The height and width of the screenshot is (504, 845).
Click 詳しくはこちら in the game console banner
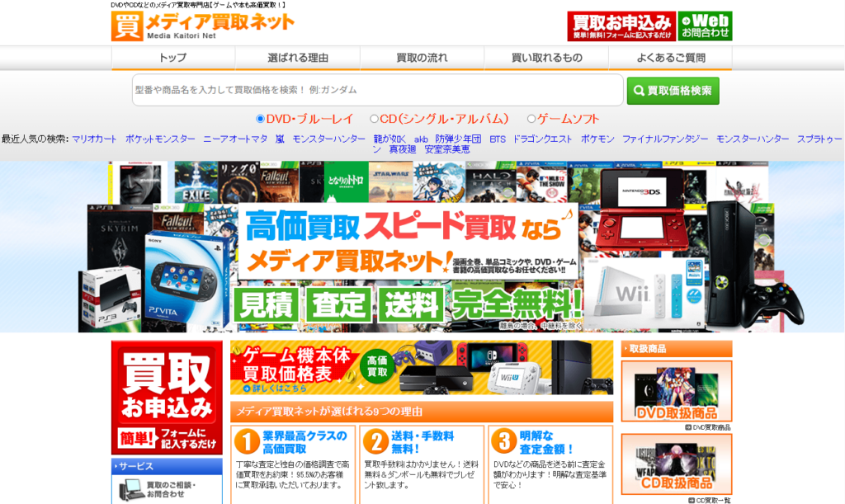(275, 389)
